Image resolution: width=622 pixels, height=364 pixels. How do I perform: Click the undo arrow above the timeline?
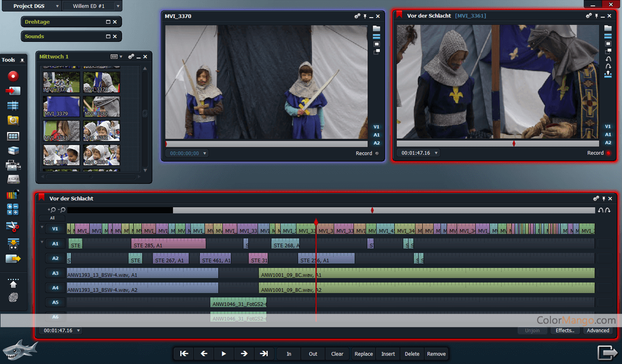pyautogui.click(x=601, y=210)
